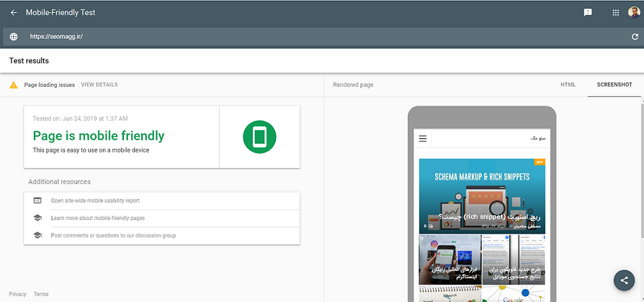
Task: Click the Privacy footer link
Action: point(18,294)
